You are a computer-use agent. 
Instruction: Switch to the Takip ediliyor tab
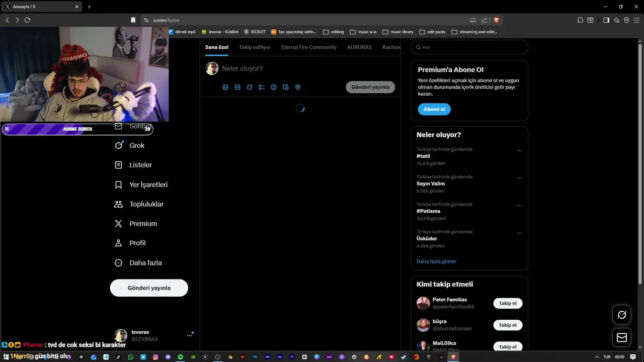[255, 47]
